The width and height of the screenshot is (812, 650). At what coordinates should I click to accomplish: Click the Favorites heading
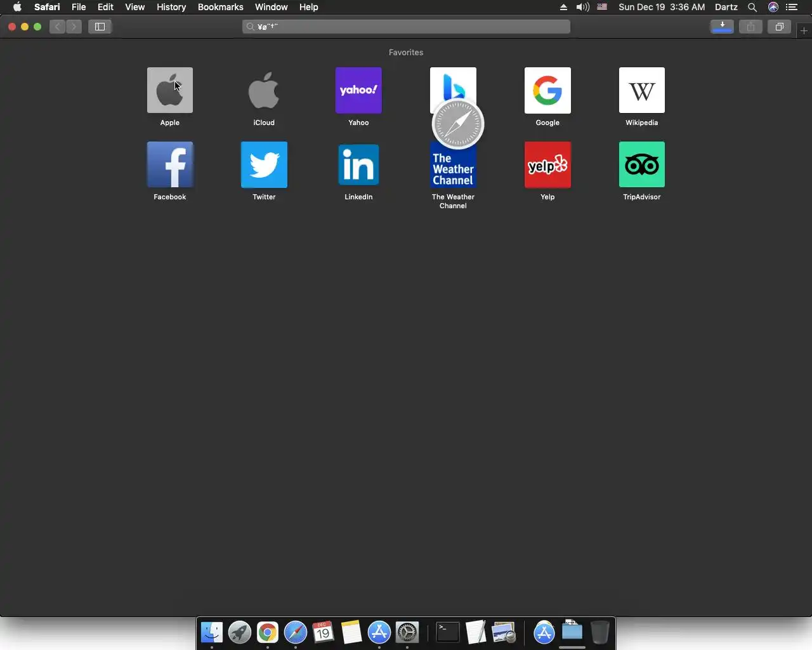coord(406,53)
